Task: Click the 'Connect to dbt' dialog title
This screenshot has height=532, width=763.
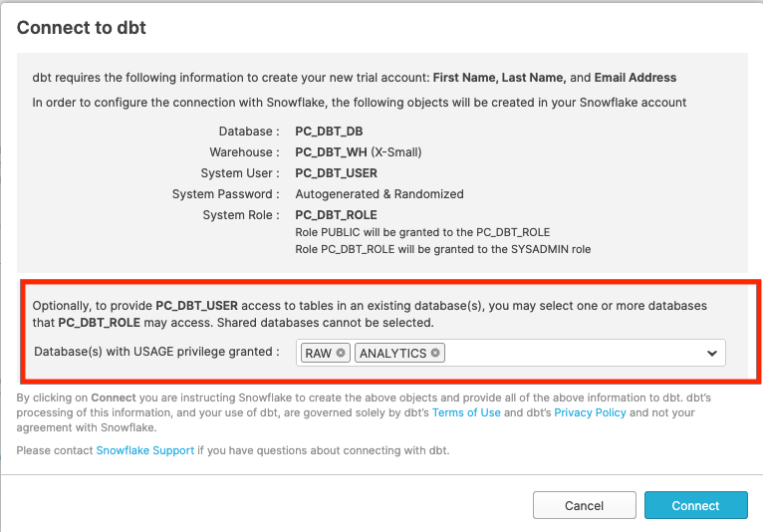Action: coord(82,28)
